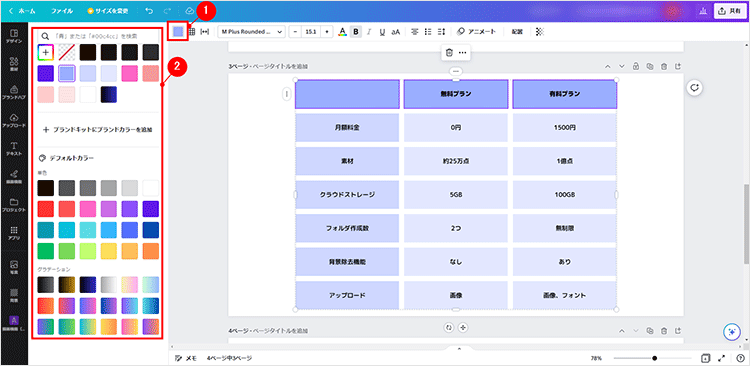The height and width of the screenshot is (366, 750).
Task: Open the デザイン sidebar panel
Action: click(x=14, y=36)
